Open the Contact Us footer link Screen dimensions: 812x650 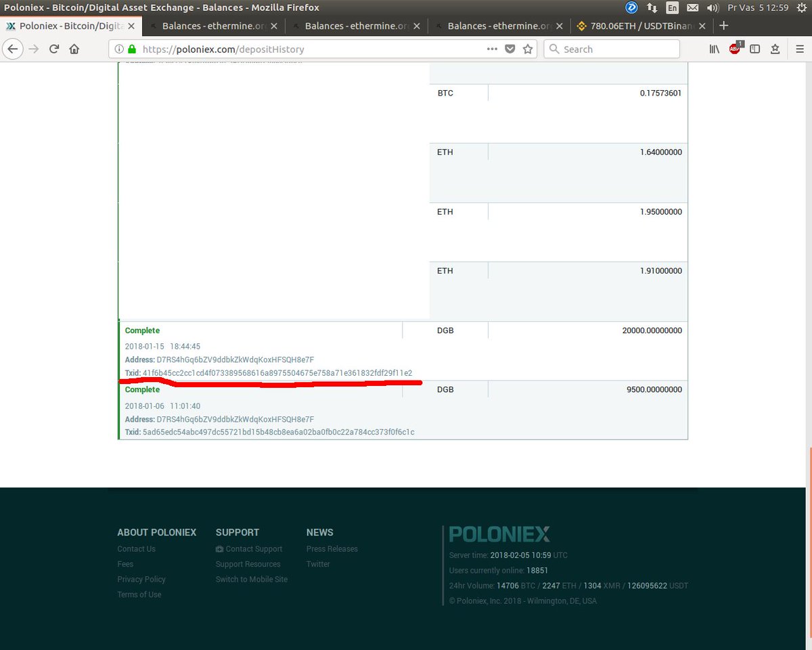pos(136,549)
